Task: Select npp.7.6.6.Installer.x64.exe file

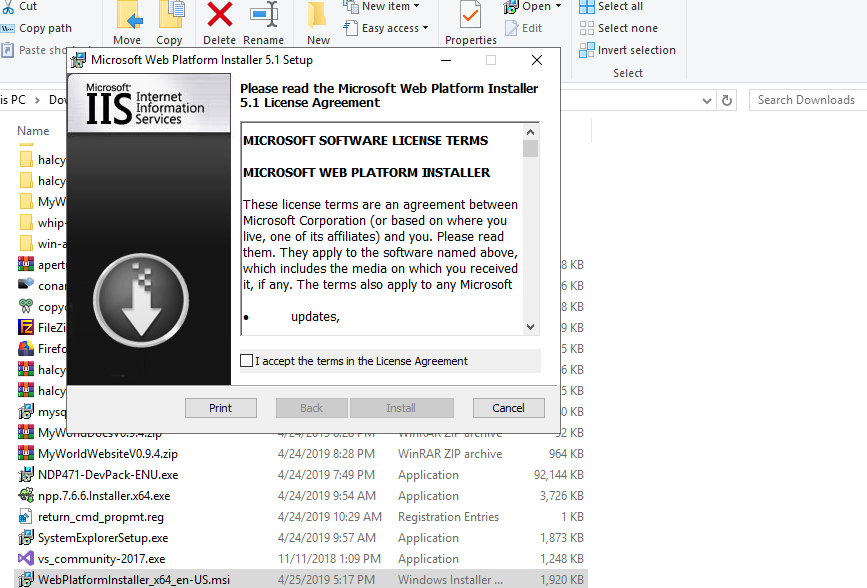Action: [x=104, y=496]
